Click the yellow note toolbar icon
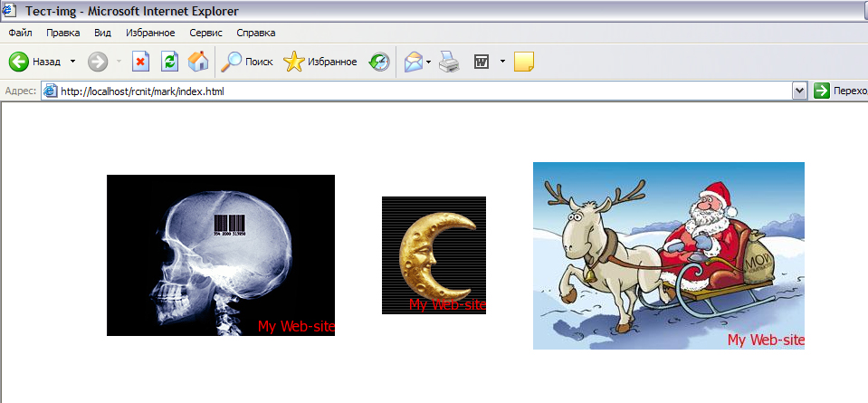The height and width of the screenshot is (403, 868). [x=524, y=62]
